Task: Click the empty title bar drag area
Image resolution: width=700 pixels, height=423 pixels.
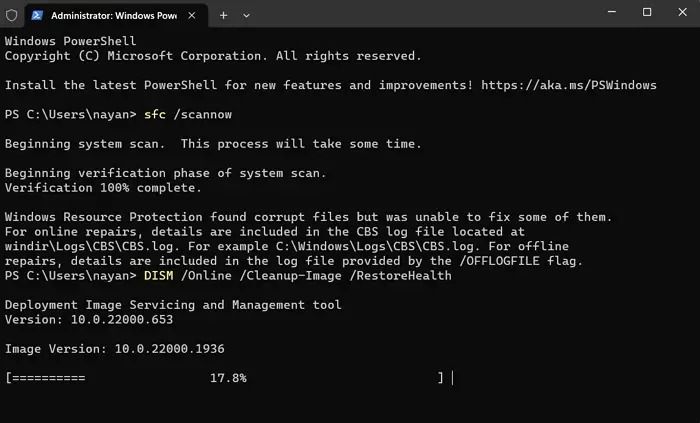Action: 420,14
